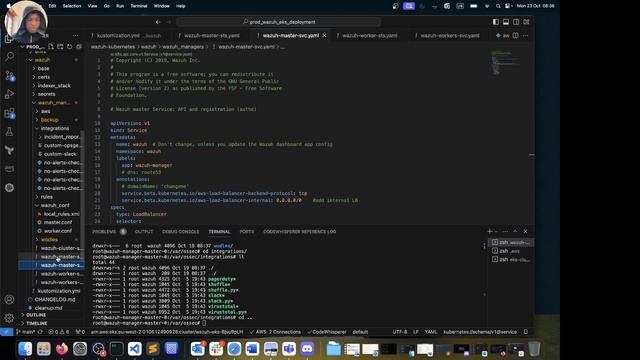Close the wazuh-master-svc.yaml tab
Viewport: 640px width, 360px height.
(324, 36)
